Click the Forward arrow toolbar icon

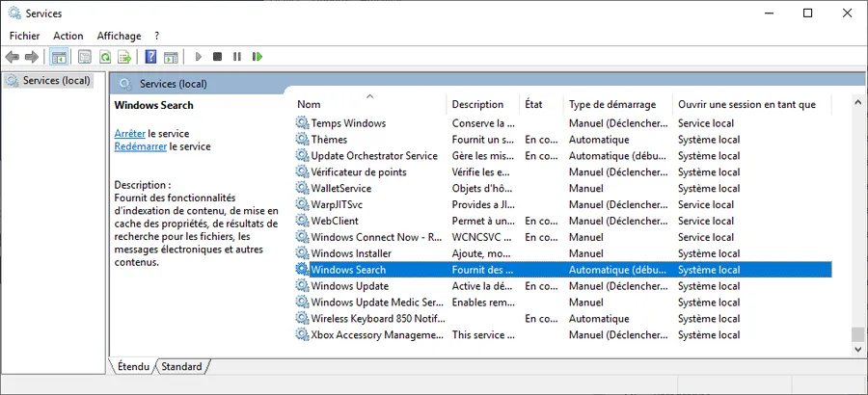click(x=32, y=57)
